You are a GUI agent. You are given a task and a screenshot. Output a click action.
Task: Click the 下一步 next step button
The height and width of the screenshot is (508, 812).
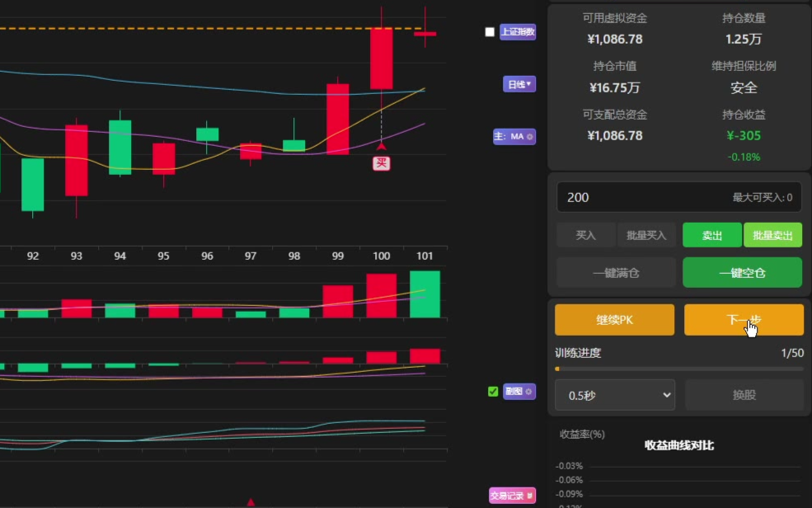(x=744, y=320)
